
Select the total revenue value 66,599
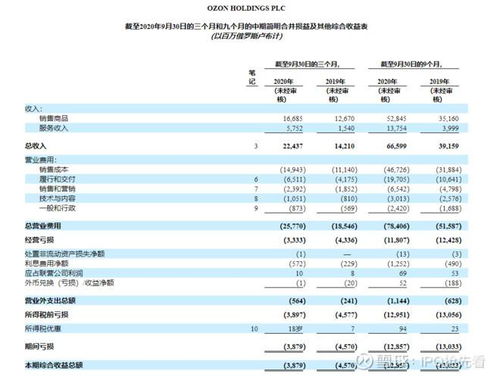[x=397, y=146]
